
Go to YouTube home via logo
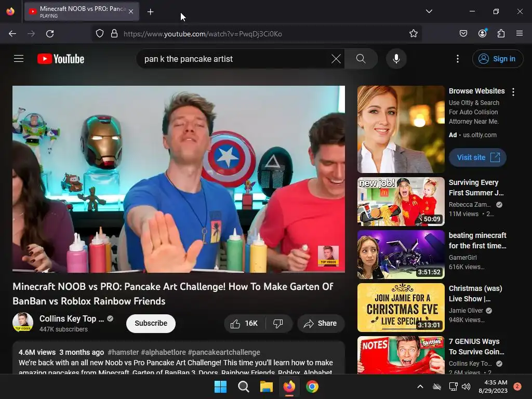61,59
